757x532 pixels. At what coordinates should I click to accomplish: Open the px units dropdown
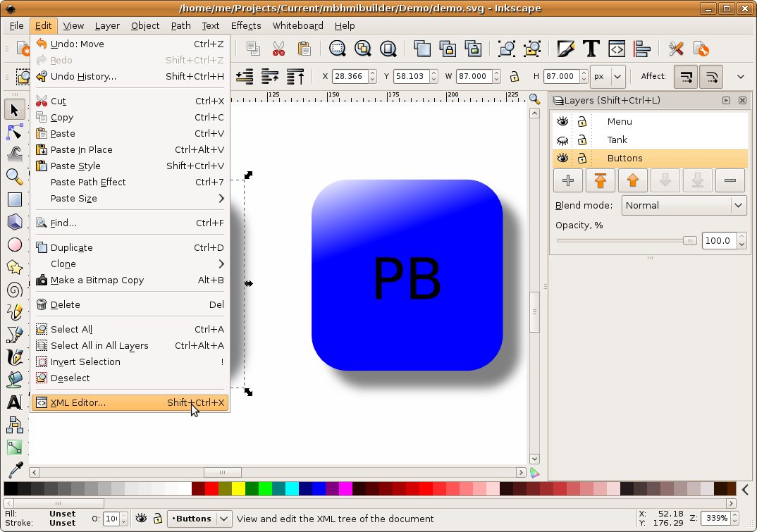[608, 76]
